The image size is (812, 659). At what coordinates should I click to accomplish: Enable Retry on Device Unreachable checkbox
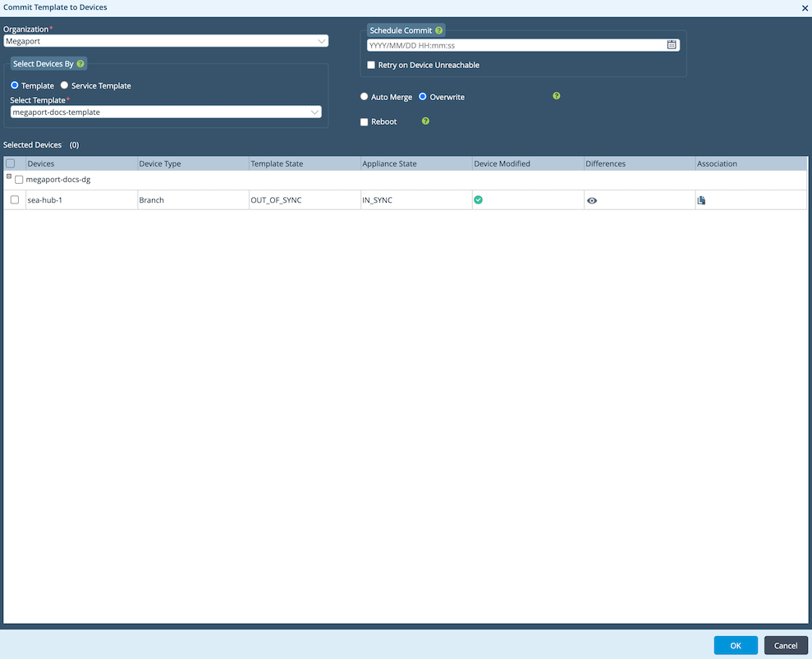[371, 65]
